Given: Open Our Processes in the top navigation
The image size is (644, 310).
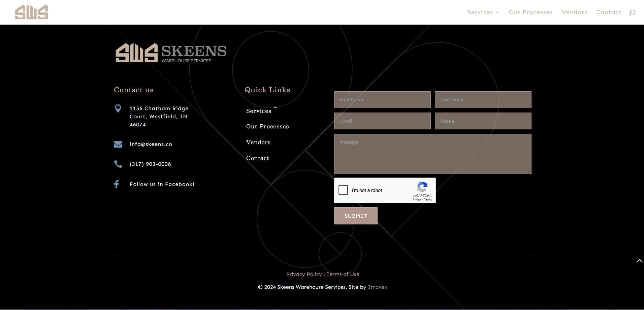Looking at the screenshot, I should [x=530, y=12].
